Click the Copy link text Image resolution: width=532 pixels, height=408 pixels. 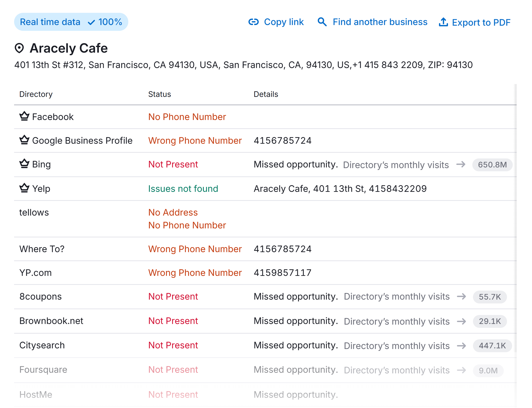[284, 22]
